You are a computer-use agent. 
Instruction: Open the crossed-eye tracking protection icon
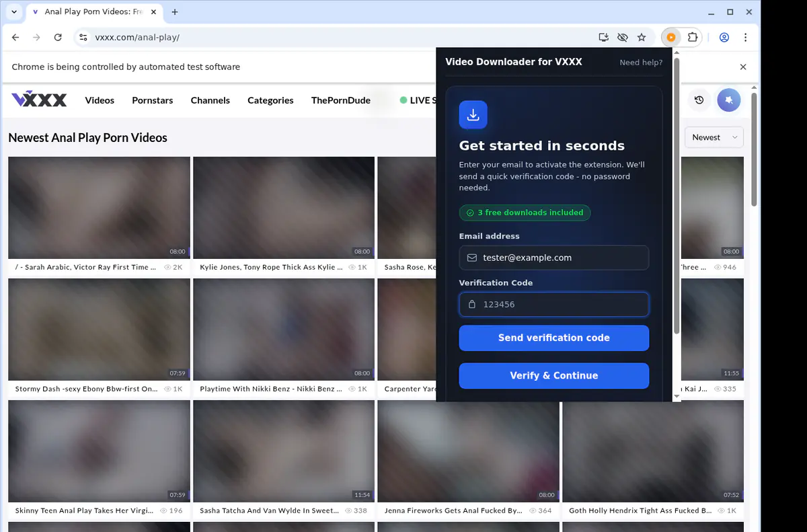pos(623,38)
